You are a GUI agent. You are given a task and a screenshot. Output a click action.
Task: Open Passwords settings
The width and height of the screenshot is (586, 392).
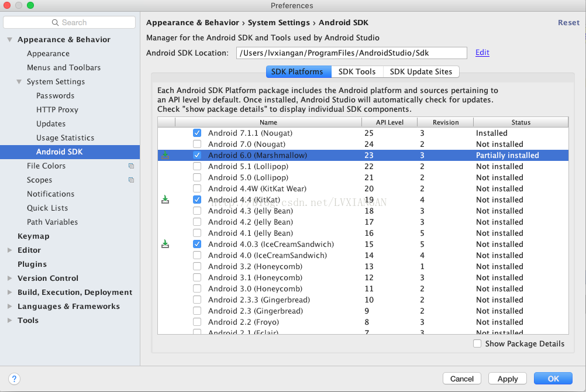(56, 96)
